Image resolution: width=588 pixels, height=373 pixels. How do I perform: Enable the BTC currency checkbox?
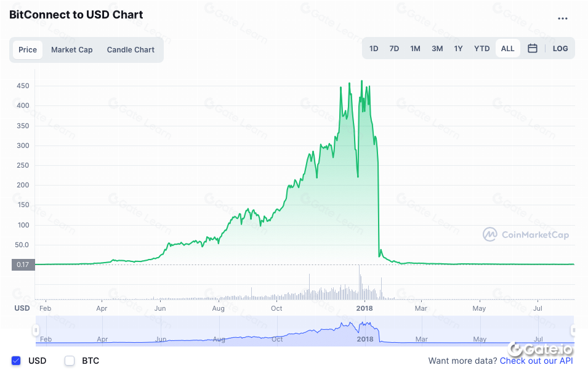pyautogui.click(x=70, y=361)
